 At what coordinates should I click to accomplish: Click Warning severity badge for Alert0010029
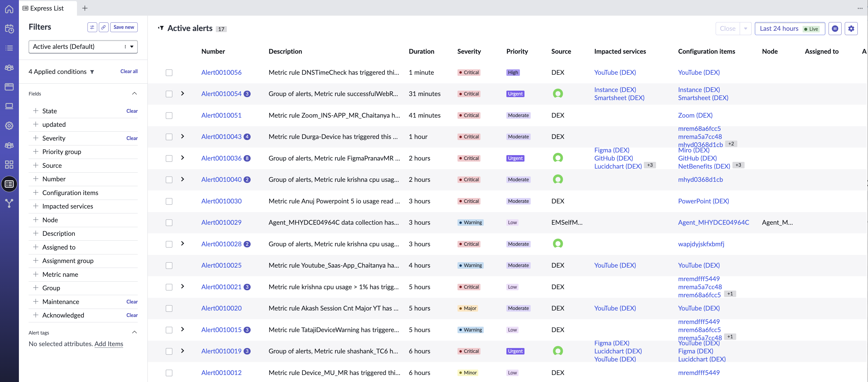(470, 223)
